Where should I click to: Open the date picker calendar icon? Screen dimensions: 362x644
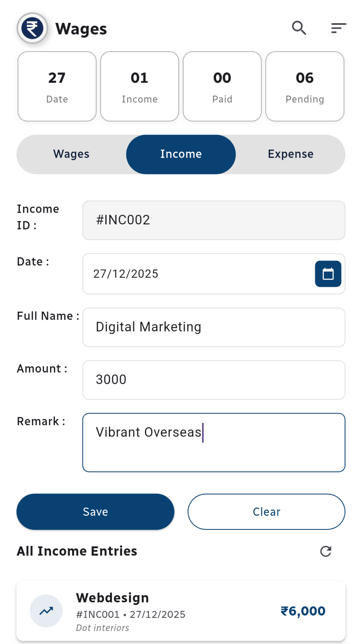click(x=328, y=274)
